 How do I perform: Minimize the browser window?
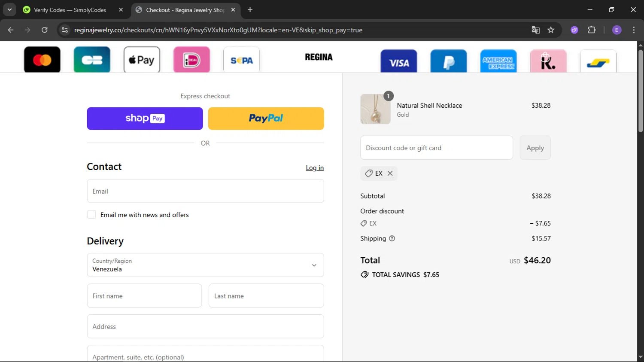590,9
